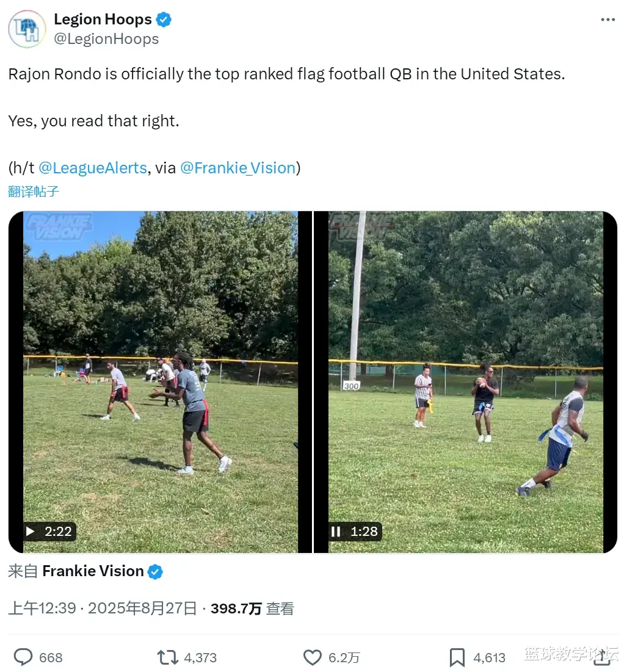Image resolution: width=627 pixels, height=672 pixels.
Task: Click the Legion Hoops verified badge
Action: pyautogui.click(x=164, y=20)
